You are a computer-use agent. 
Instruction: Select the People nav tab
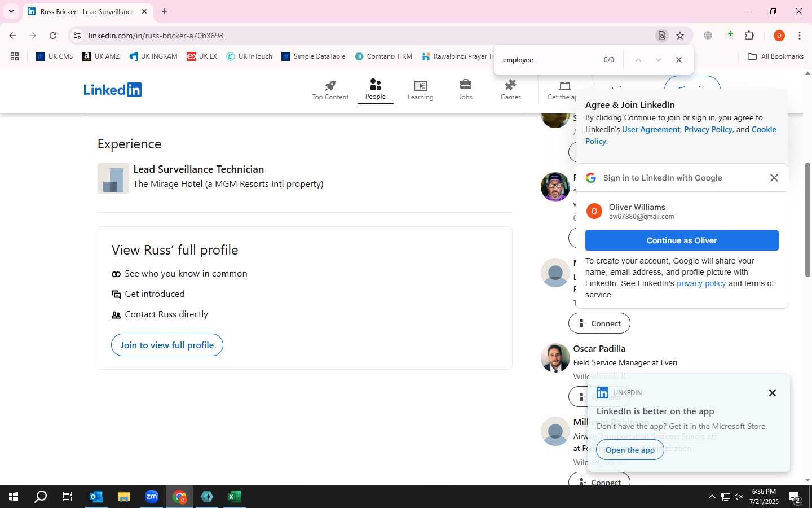(x=376, y=90)
